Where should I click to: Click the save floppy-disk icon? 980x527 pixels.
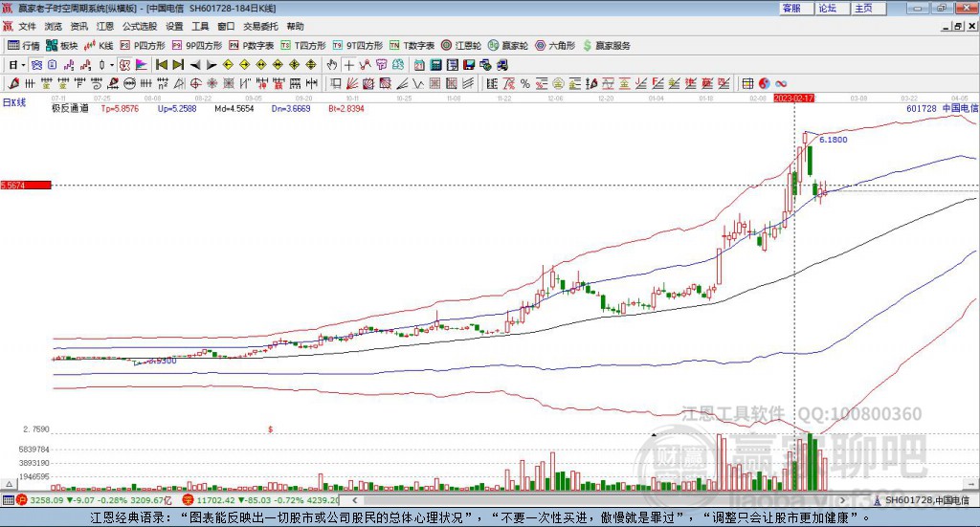pyautogui.click(x=469, y=65)
